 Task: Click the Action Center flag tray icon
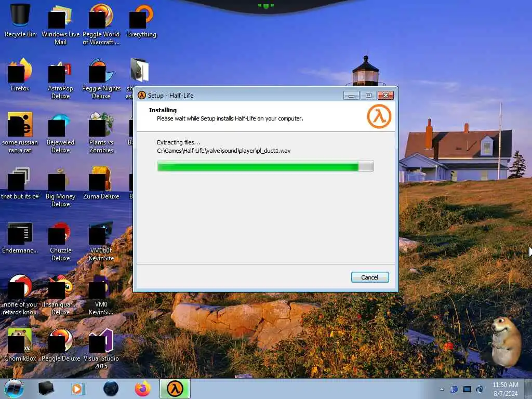454,389
